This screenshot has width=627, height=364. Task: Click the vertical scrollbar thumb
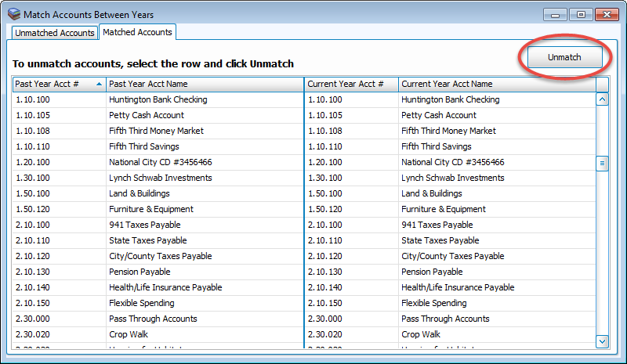[602, 163]
